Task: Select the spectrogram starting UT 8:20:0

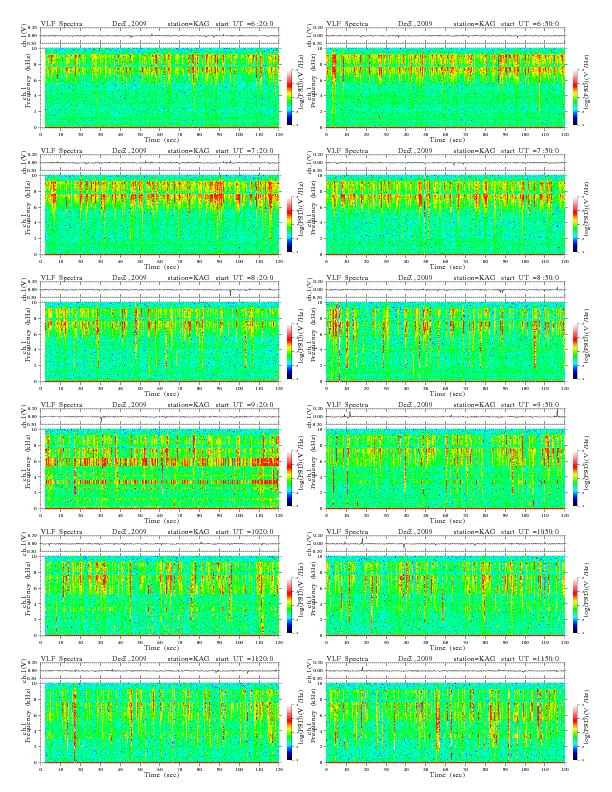Action: click(160, 341)
